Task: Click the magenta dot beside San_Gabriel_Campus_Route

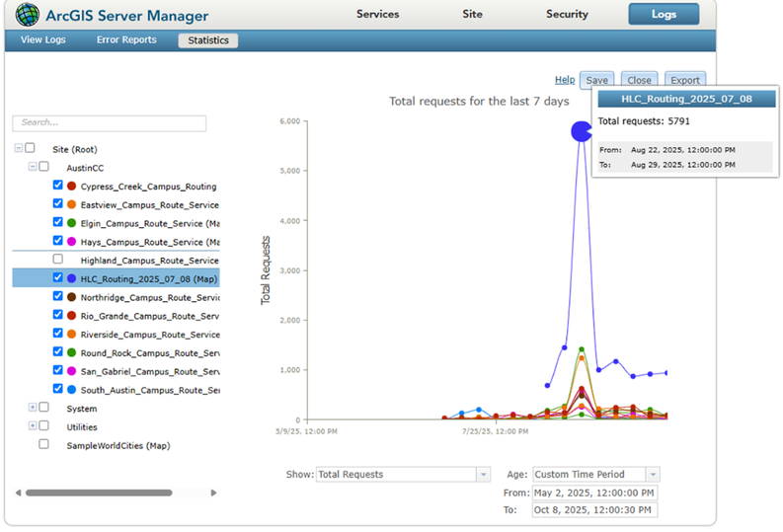Action: [x=71, y=371]
